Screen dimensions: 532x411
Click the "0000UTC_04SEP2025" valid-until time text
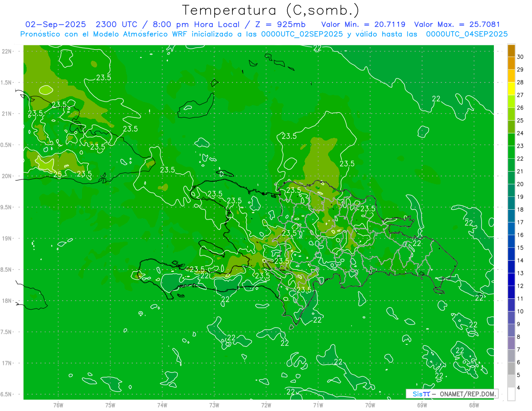tap(467, 34)
